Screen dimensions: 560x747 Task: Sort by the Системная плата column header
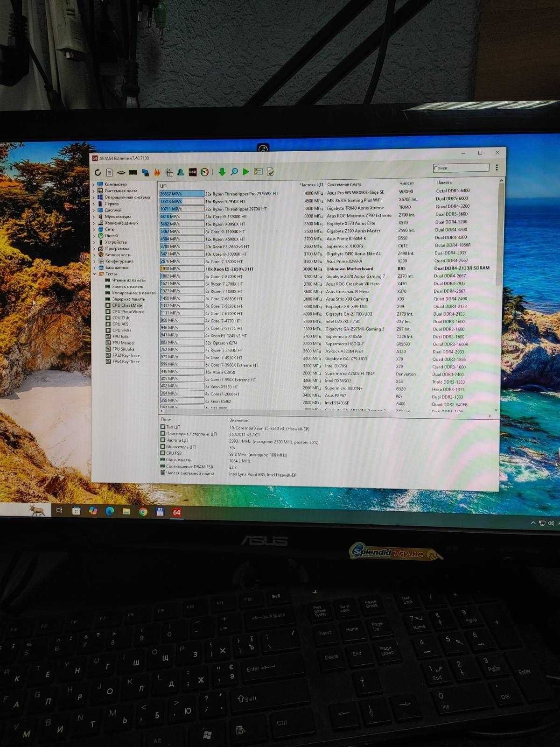coord(361,184)
